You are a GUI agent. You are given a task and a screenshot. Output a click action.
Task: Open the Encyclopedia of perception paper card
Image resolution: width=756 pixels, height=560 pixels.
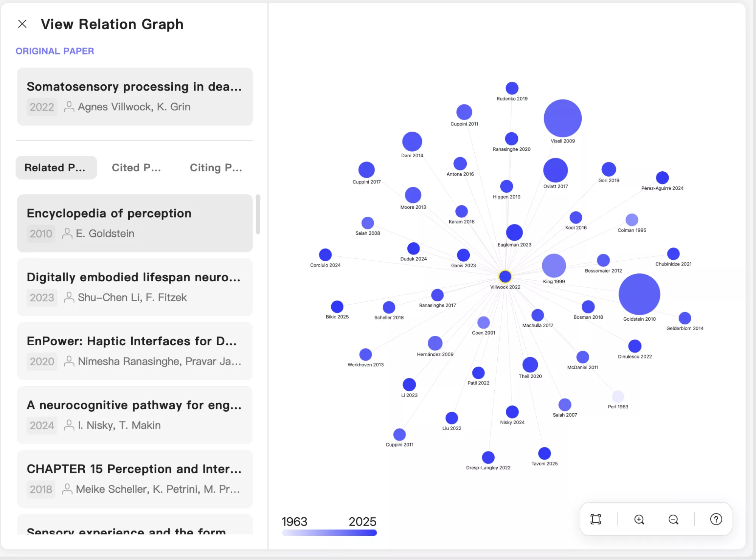135,223
